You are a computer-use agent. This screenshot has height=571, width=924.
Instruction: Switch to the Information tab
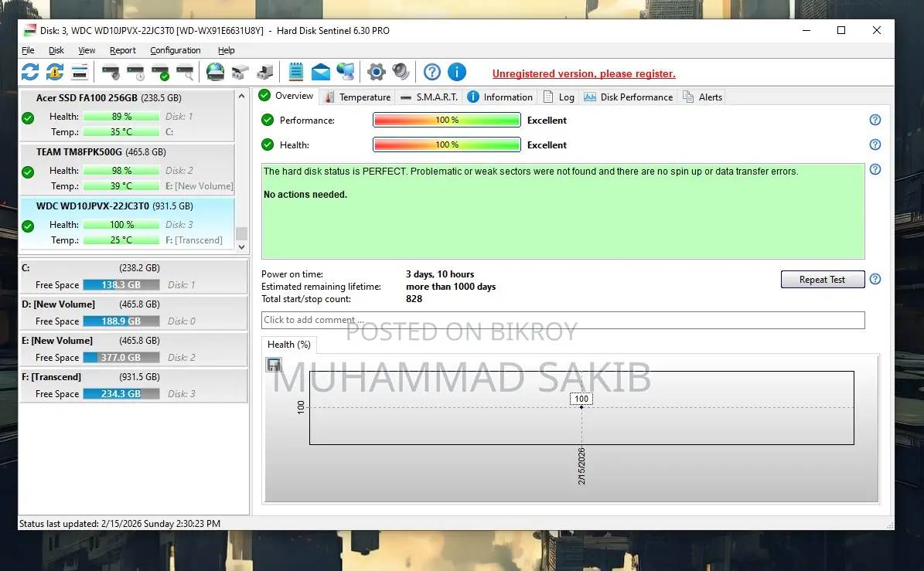coord(500,97)
